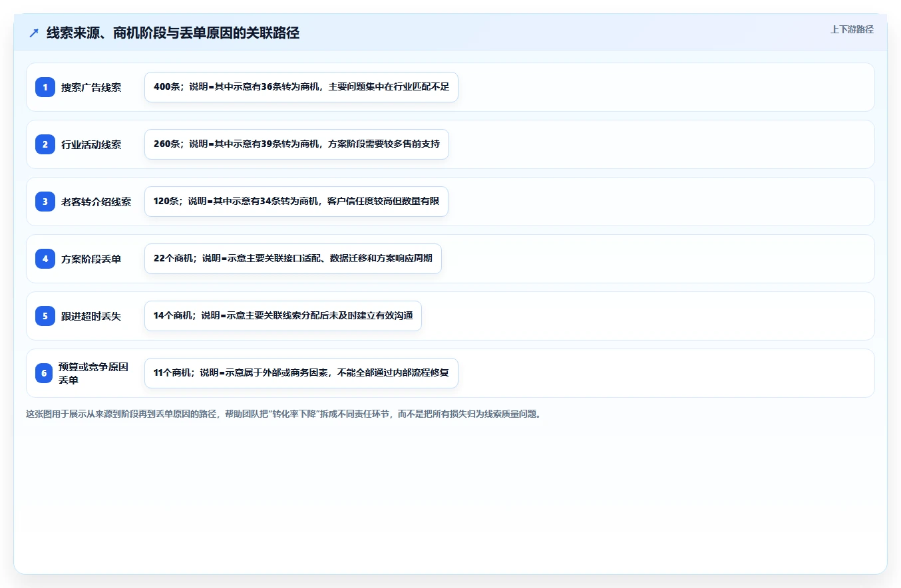Screen dimensions: 901x588
Task: Select step badge 2 for 行业活动线索
Action: (45, 144)
